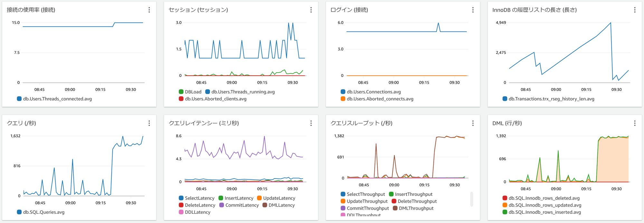Select the orange db.Users.Aborted_connects.avg swatch
The height and width of the screenshot is (223, 644).
click(x=343, y=99)
